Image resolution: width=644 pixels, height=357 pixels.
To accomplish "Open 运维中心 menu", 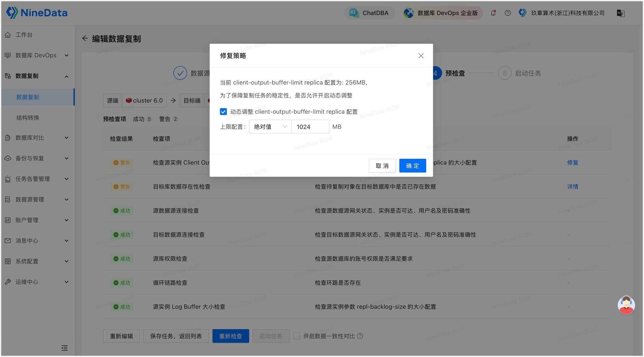I will click(x=37, y=282).
